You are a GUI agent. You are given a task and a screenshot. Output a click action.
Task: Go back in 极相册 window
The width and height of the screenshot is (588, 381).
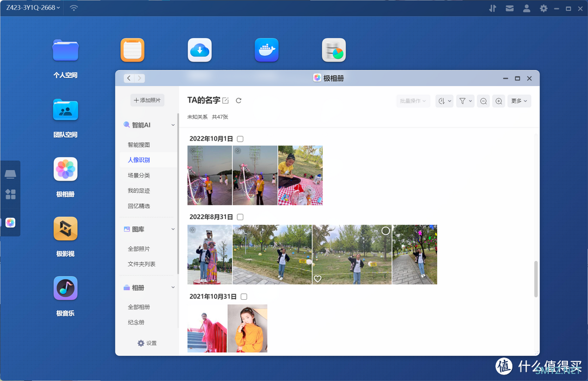[x=128, y=78]
